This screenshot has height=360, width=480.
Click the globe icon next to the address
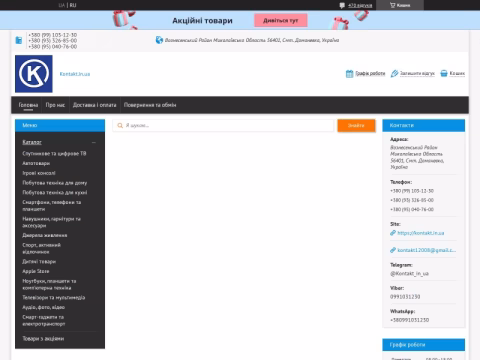click(159, 40)
